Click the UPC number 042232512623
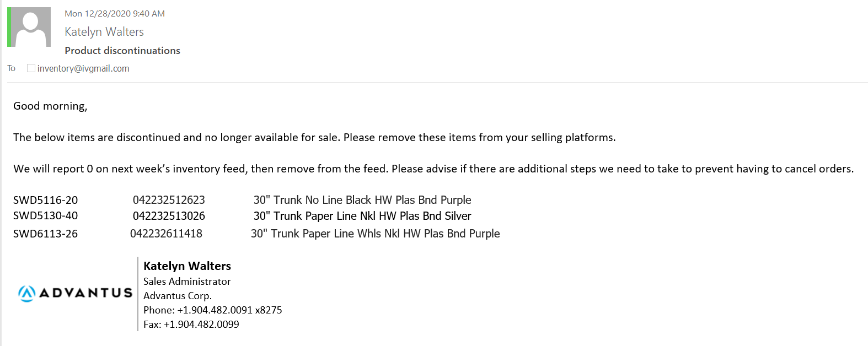This screenshot has width=868, height=346. [x=169, y=200]
